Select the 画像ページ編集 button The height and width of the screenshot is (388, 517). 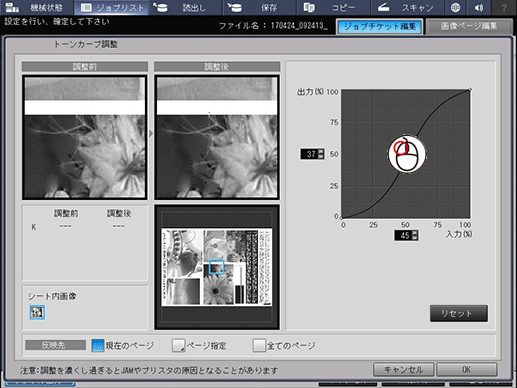point(469,26)
